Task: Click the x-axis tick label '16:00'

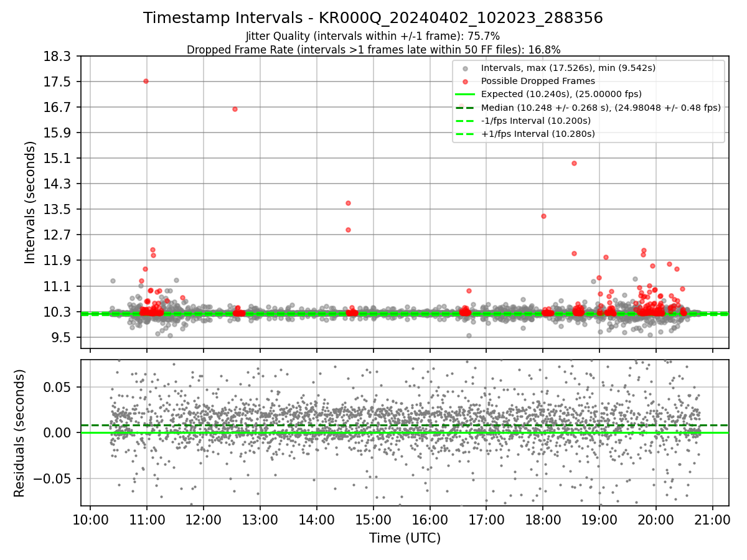Action: [430, 520]
